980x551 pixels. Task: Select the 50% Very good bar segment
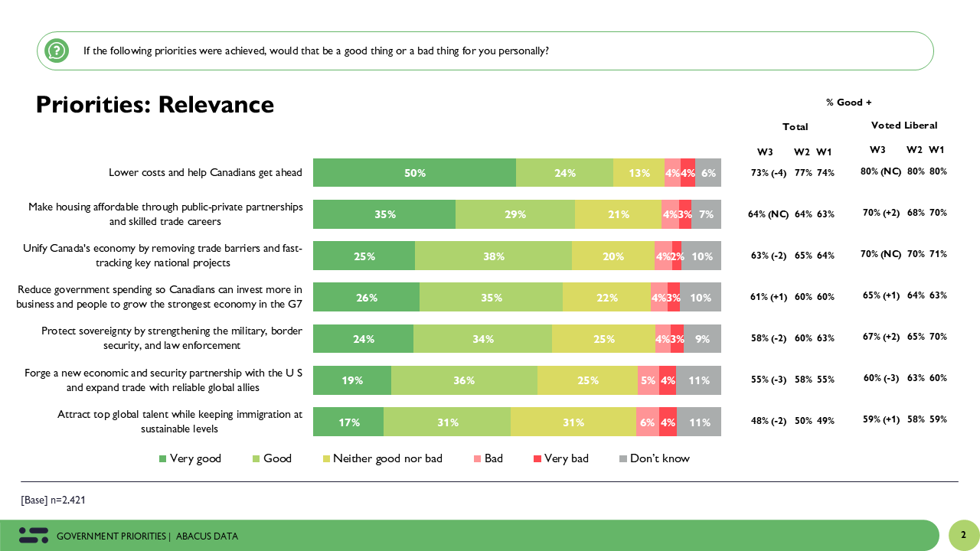pos(414,173)
